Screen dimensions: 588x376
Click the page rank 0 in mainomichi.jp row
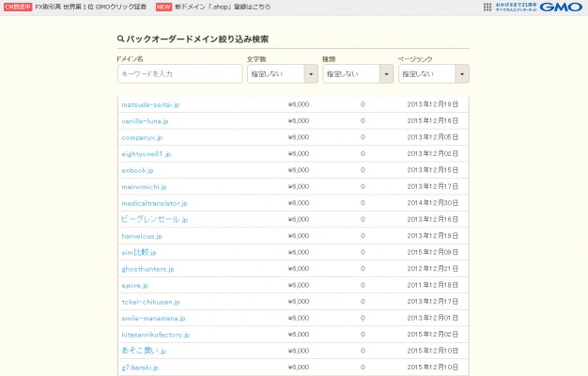[363, 186]
